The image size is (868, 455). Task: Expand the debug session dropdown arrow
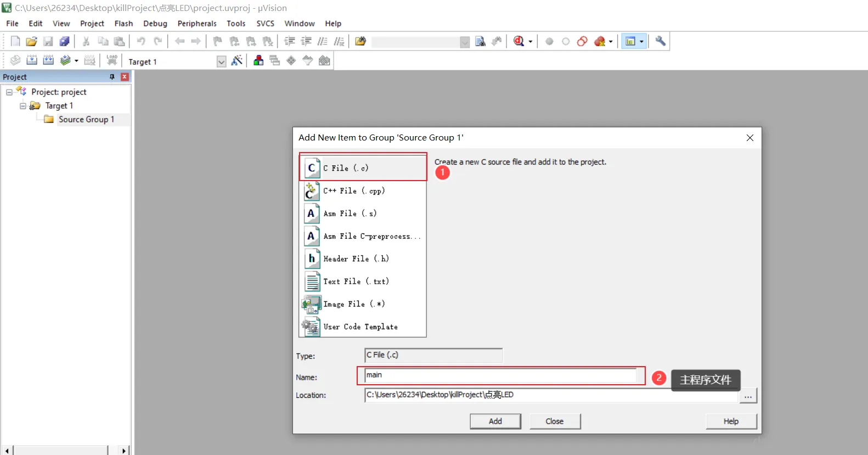[x=530, y=42]
